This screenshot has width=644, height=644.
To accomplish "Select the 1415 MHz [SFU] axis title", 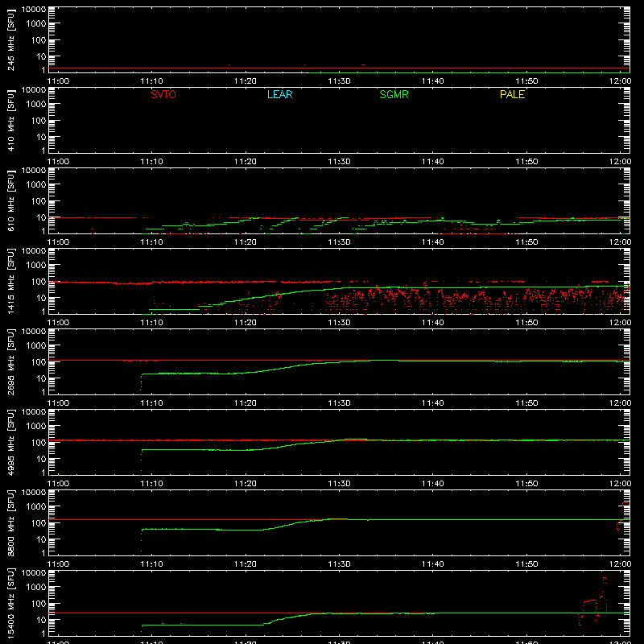I will pyautogui.click(x=10, y=282).
